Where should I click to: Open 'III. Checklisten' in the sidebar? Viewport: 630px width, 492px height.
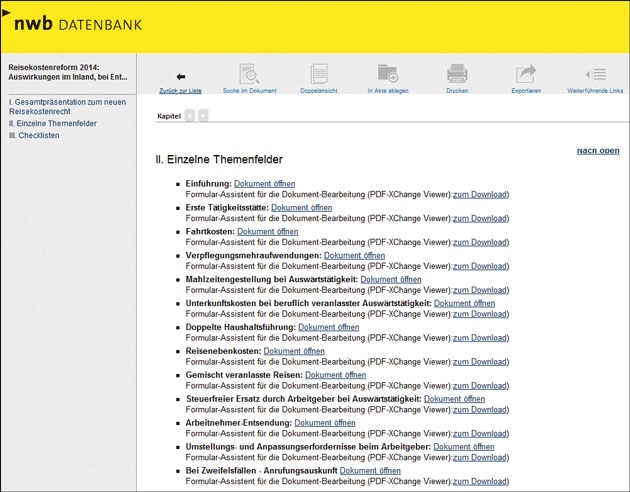click(x=34, y=135)
